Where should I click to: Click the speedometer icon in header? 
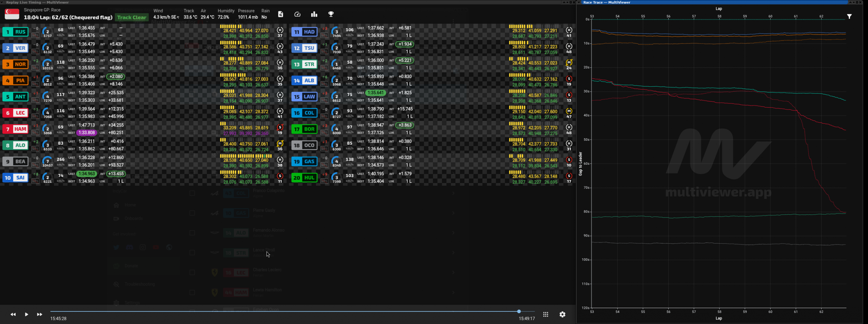point(297,14)
